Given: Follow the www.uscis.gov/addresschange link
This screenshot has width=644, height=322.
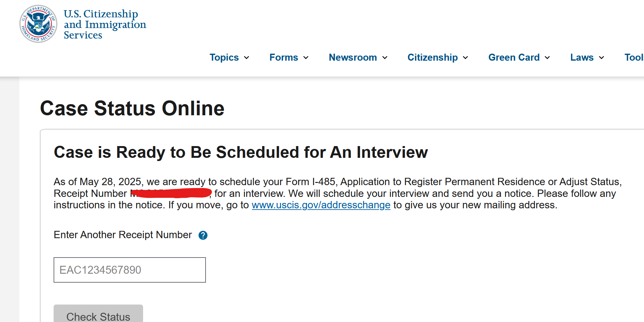Looking at the screenshot, I should pos(321,205).
